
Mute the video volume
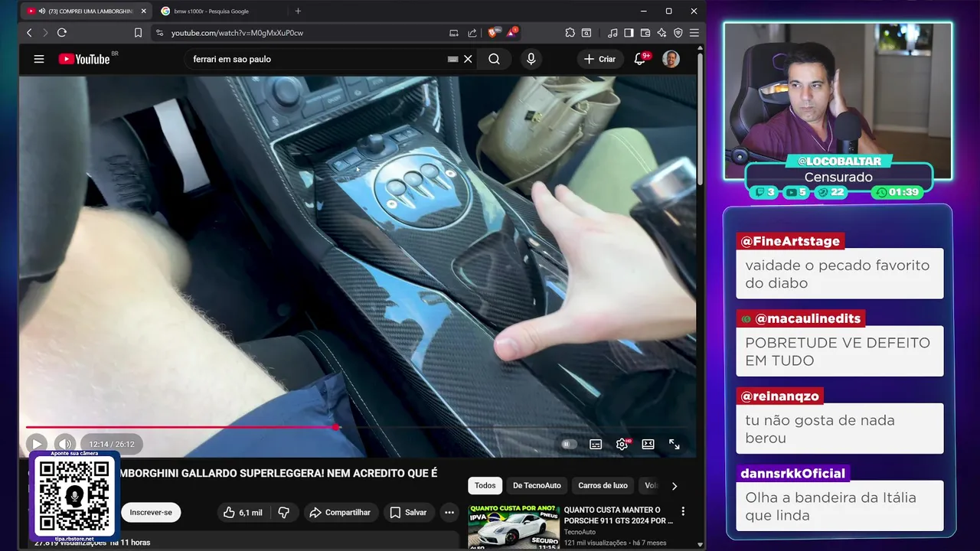65,444
